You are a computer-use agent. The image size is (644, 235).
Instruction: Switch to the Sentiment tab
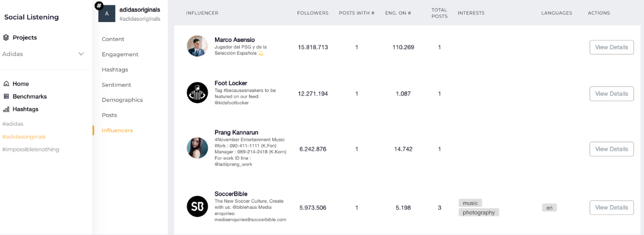point(117,85)
